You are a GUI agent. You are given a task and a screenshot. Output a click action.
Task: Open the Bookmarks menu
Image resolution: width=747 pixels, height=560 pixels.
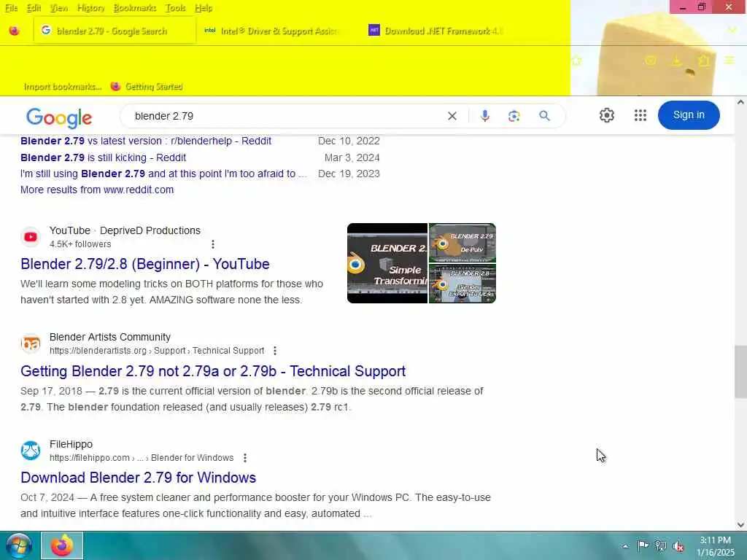point(135,8)
